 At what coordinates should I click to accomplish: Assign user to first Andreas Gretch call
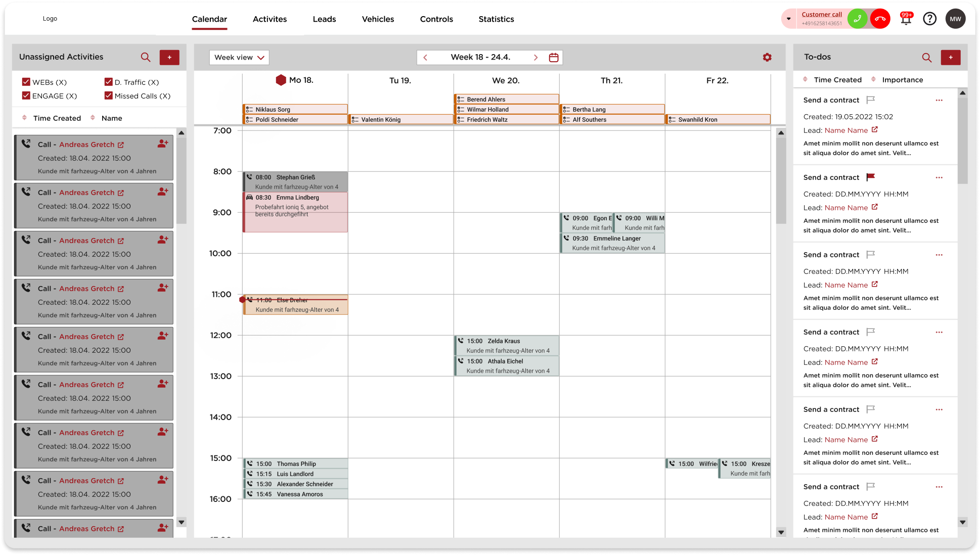(x=162, y=144)
